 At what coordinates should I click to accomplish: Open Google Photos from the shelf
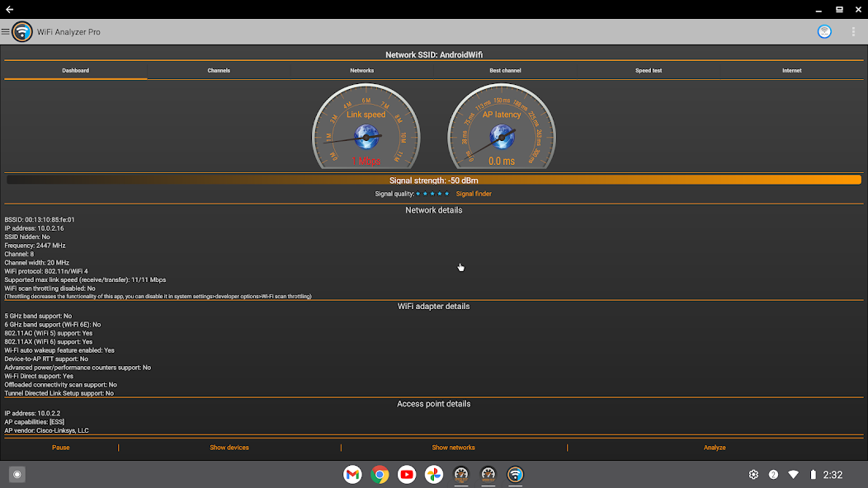pos(434,474)
